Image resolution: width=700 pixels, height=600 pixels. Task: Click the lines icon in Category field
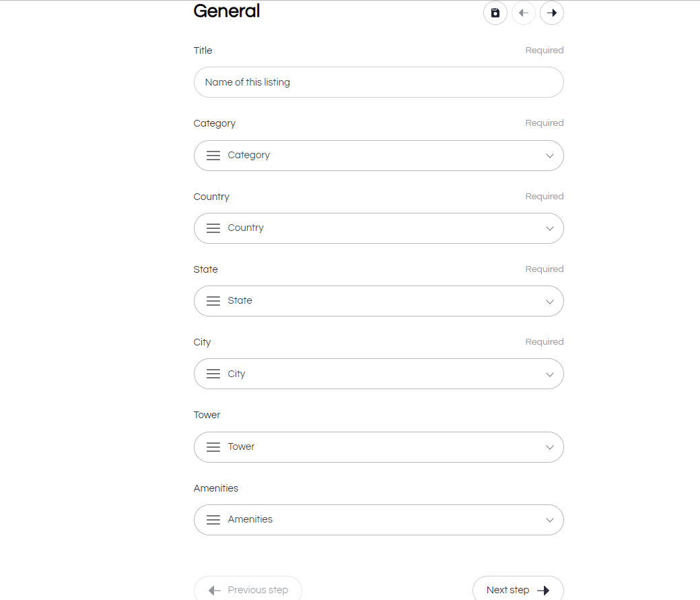[213, 156]
